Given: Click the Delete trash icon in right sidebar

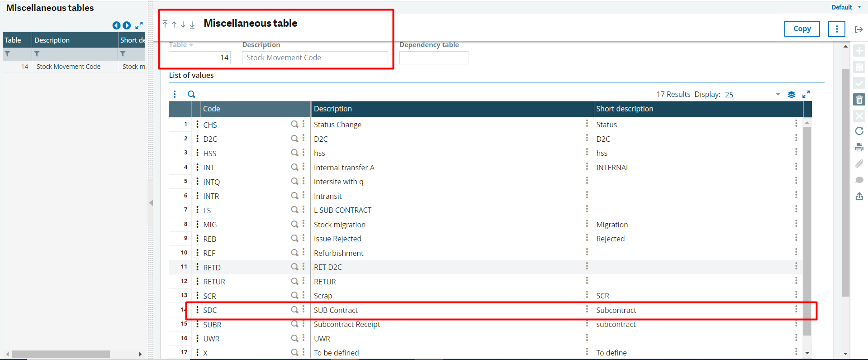Looking at the screenshot, I should point(859,100).
